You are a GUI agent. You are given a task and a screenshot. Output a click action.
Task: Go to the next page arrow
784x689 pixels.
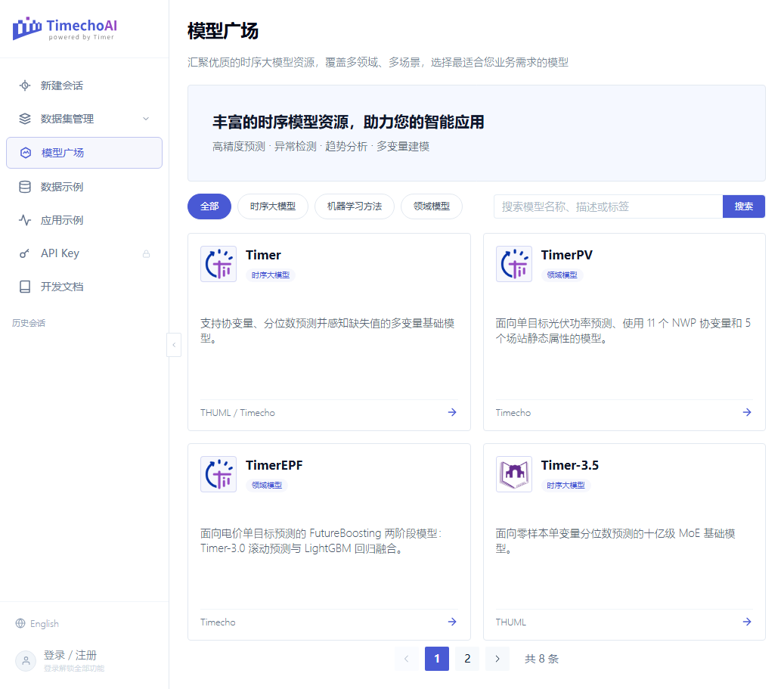(497, 659)
